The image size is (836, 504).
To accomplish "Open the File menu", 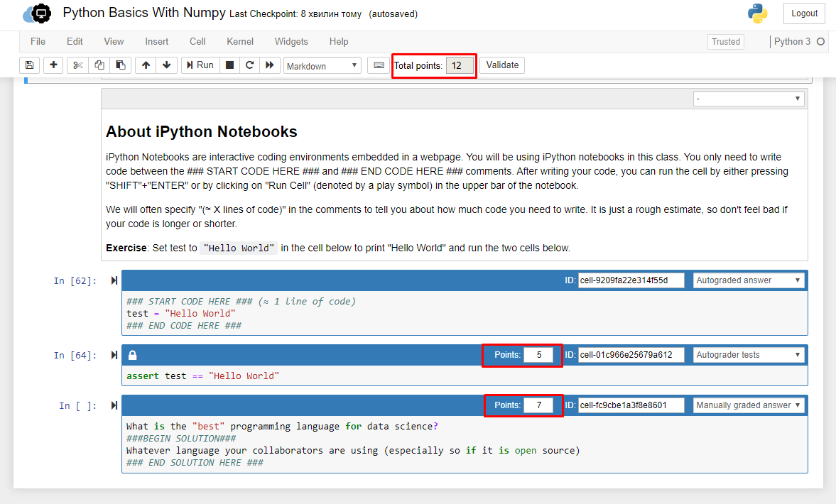I will [38, 42].
